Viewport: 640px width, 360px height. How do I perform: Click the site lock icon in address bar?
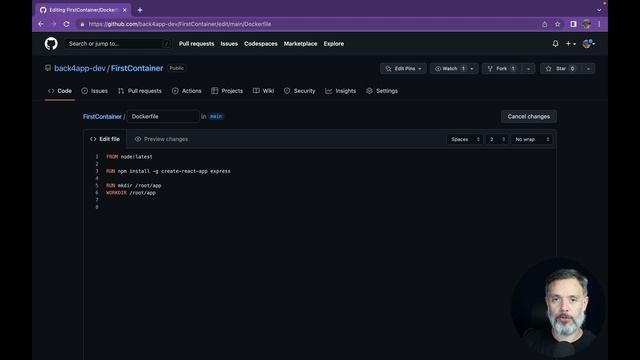coord(82,24)
